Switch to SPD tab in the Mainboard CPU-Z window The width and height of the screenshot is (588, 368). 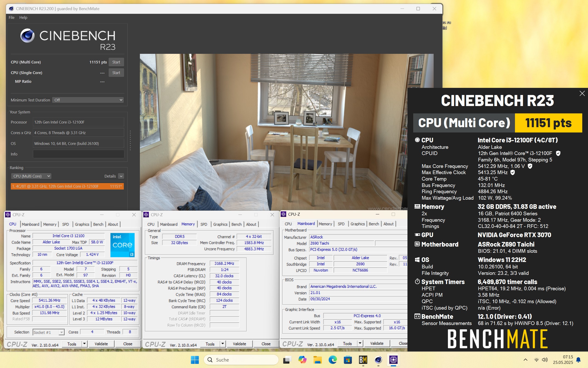[341, 224]
